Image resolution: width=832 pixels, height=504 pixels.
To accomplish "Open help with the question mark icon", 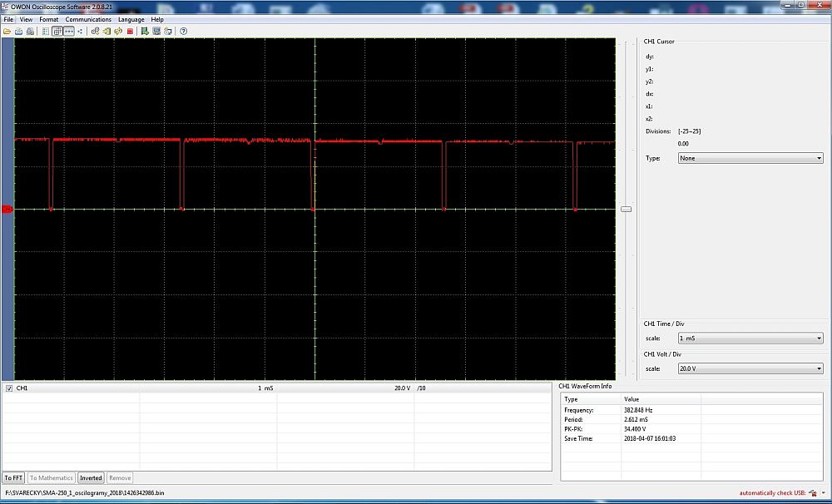I will point(184,32).
